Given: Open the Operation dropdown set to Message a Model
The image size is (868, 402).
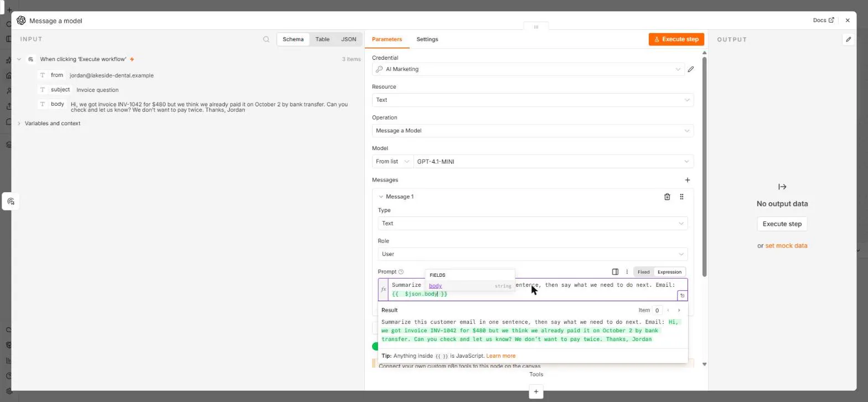Looking at the screenshot, I should pos(533,131).
